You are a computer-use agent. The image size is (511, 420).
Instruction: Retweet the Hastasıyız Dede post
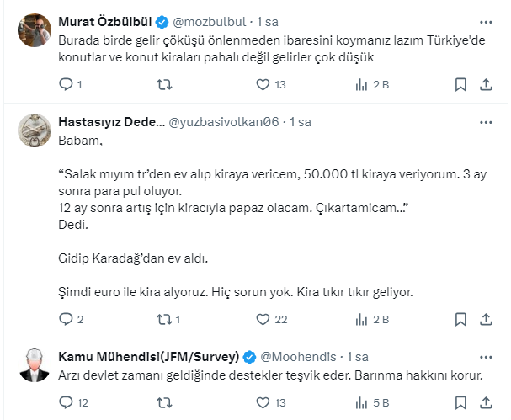pyautogui.click(x=166, y=319)
